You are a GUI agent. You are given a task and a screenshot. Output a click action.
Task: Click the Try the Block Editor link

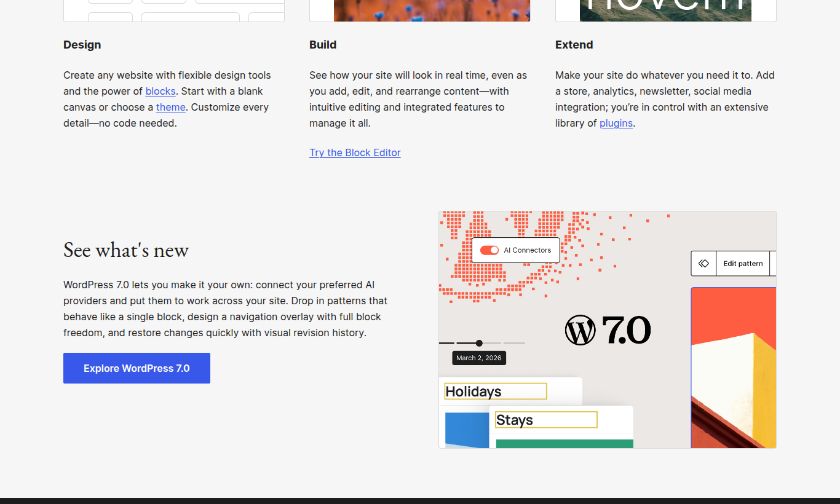355,152
